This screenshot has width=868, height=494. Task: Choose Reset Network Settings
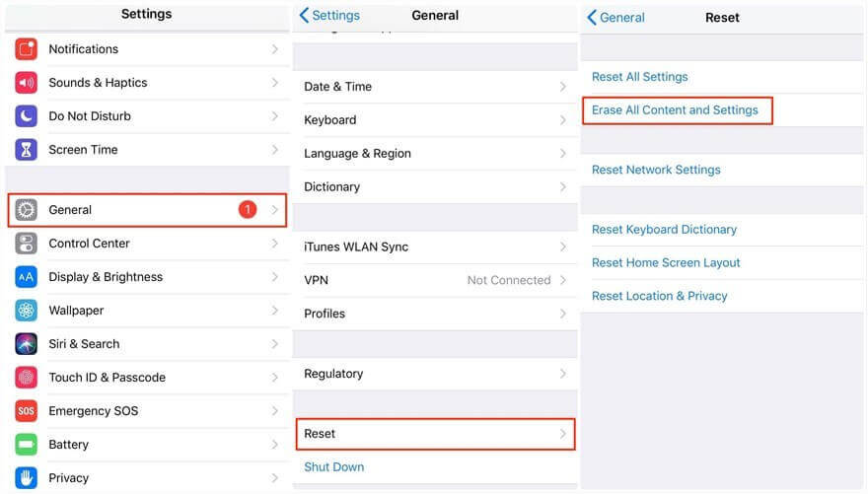click(656, 170)
